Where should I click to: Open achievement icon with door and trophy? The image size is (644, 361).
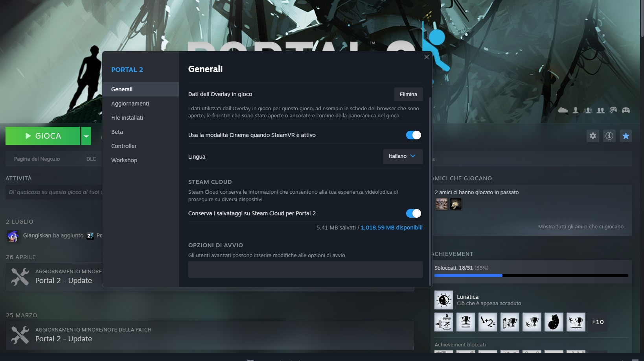tap(510, 322)
